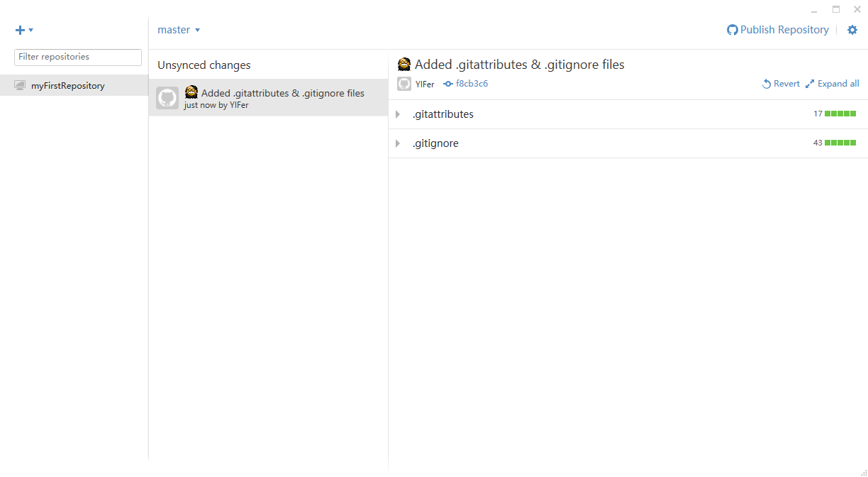The height and width of the screenshot is (477, 868).
Task: Click the computer icon beside myFirstRepository
Action: coord(20,86)
